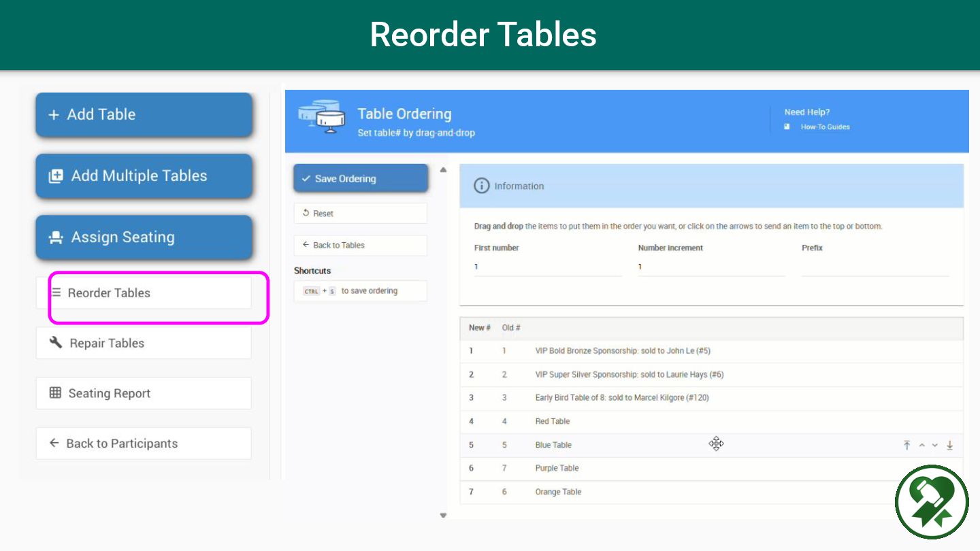The height and width of the screenshot is (551, 980).
Task: Go Back to Participants
Action: pos(144,444)
